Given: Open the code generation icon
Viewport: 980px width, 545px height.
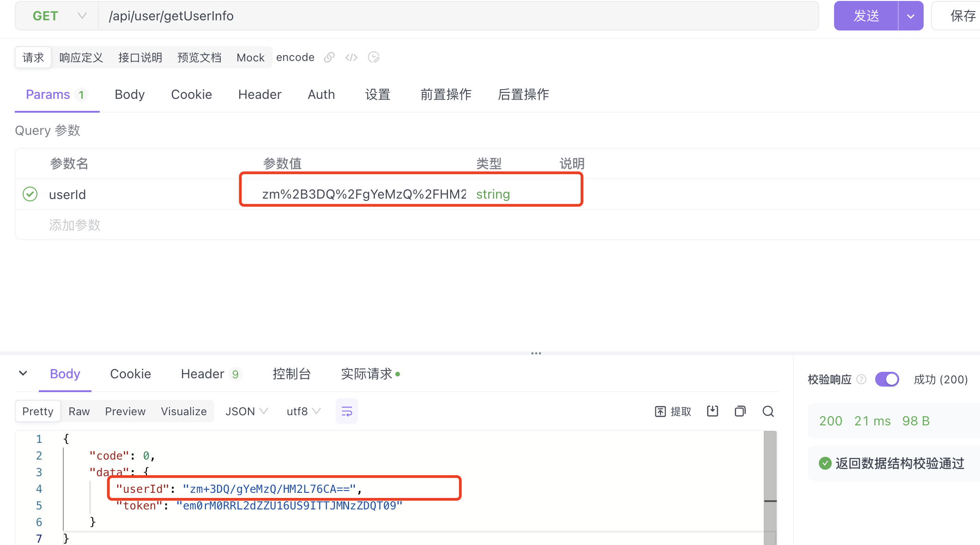Looking at the screenshot, I should pos(351,57).
